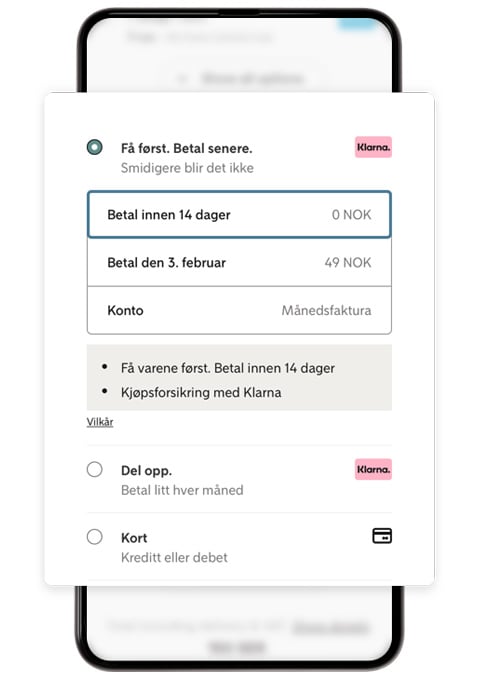Screen dimensions: 479x679
Task: Click the Få først. Betal senere heading
Action: coord(187,149)
